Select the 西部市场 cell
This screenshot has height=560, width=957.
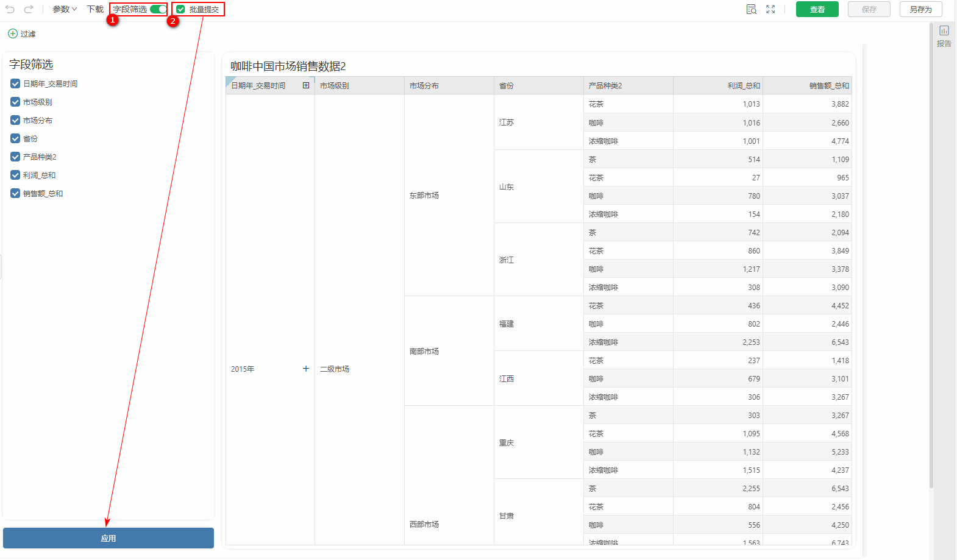click(449, 475)
